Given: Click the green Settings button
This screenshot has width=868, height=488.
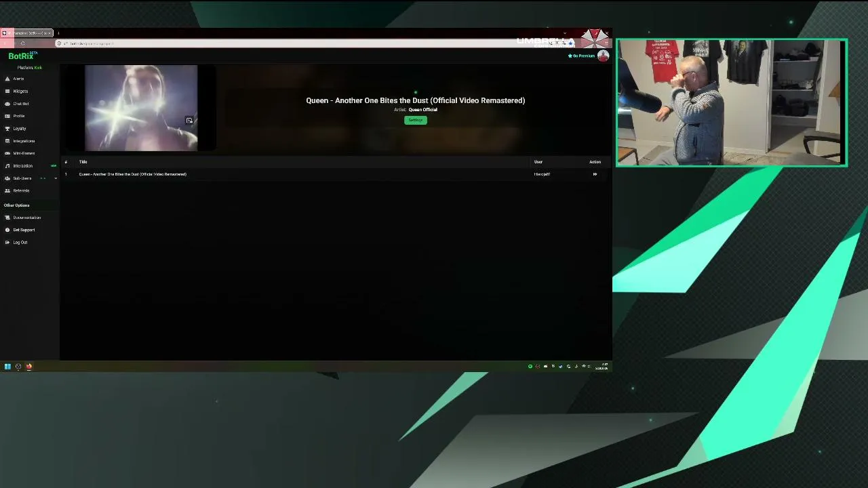Looking at the screenshot, I should point(416,120).
